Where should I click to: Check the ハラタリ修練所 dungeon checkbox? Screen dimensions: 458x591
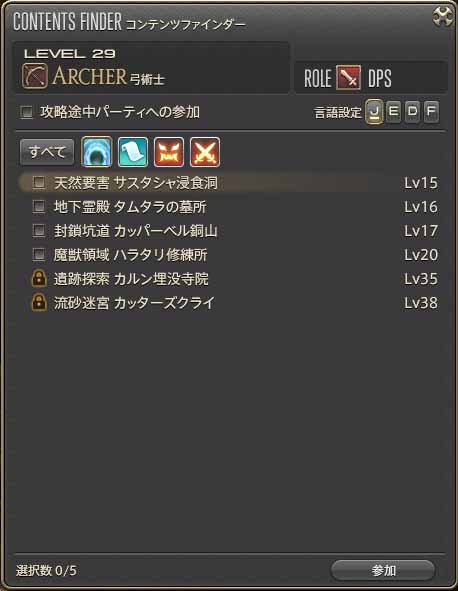pyautogui.click(x=39, y=254)
